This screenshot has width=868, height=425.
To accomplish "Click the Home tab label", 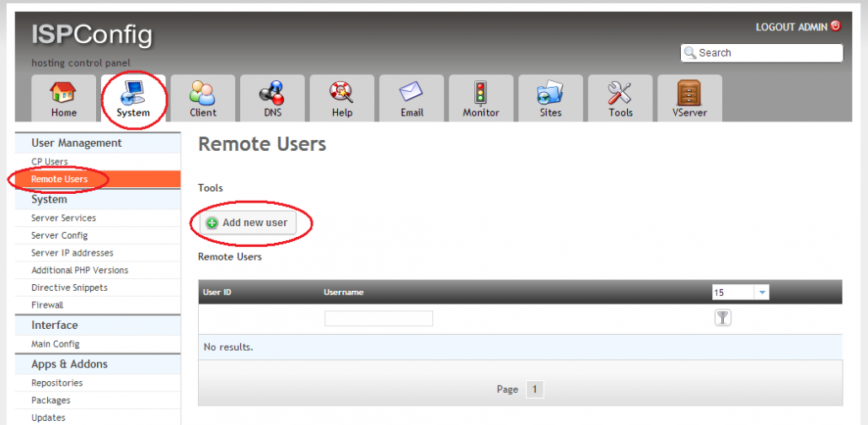I will (64, 112).
